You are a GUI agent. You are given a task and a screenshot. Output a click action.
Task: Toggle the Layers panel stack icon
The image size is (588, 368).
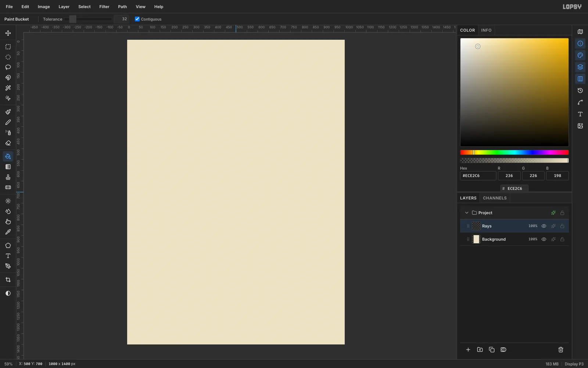580,67
